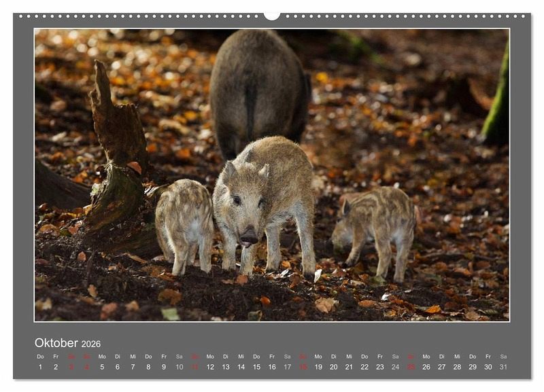Click the striped piglet on the right
This screenshot has width=544, height=392.
[x=374, y=233]
